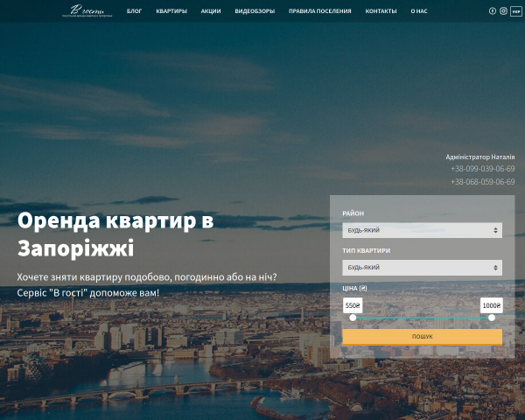525x420 pixels.
Task: Switch language with the УКР button
Action: pyautogui.click(x=516, y=11)
